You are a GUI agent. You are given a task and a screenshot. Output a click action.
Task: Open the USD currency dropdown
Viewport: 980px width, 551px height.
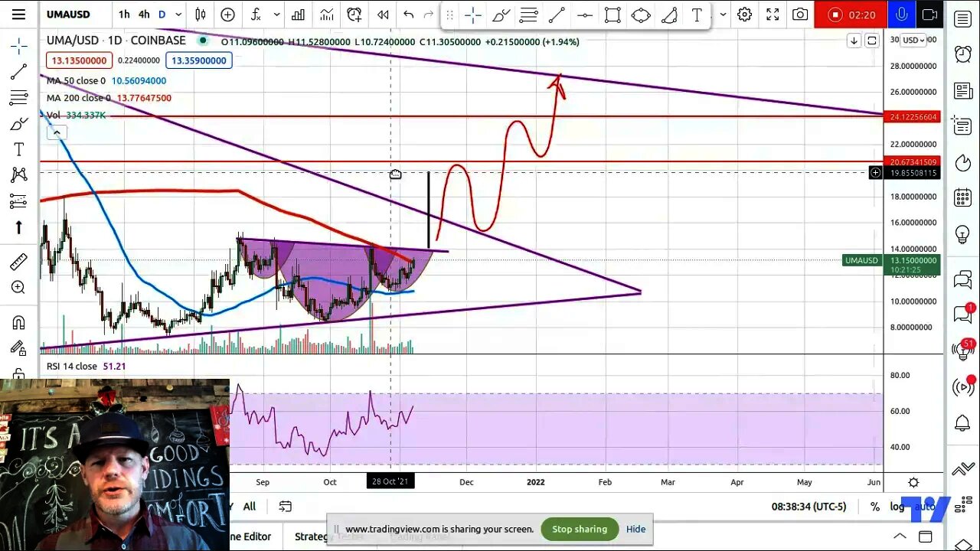coord(913,41)
